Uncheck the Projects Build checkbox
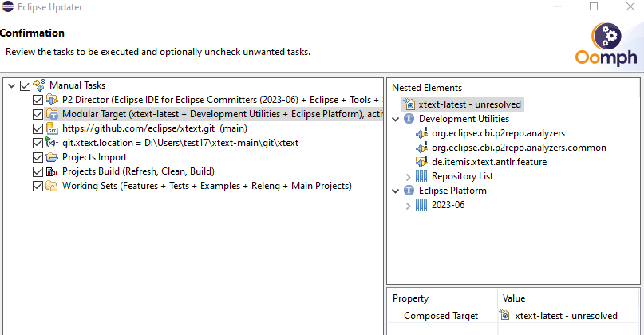Screen dimensions: 644x335 coord(38,171)
